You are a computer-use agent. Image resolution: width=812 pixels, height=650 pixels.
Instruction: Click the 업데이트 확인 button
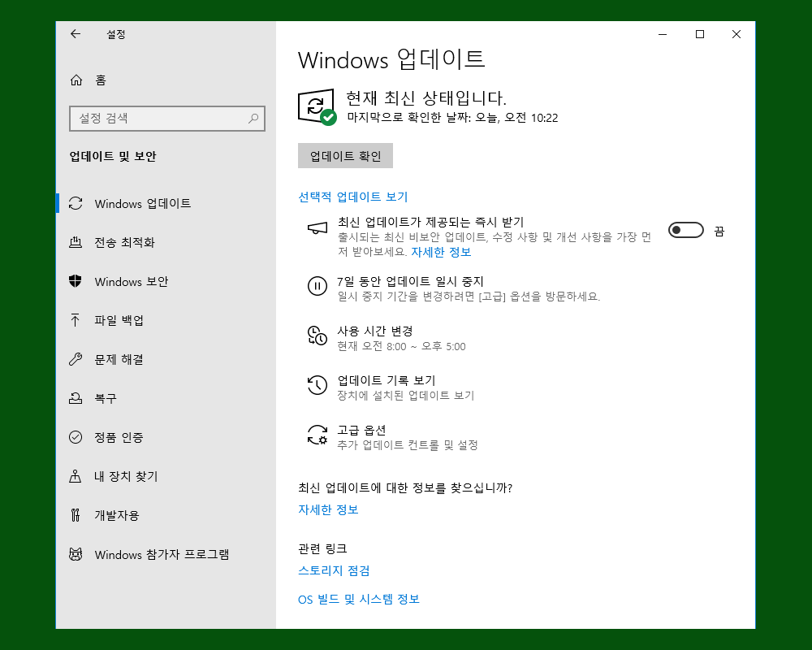coord(345,155)
